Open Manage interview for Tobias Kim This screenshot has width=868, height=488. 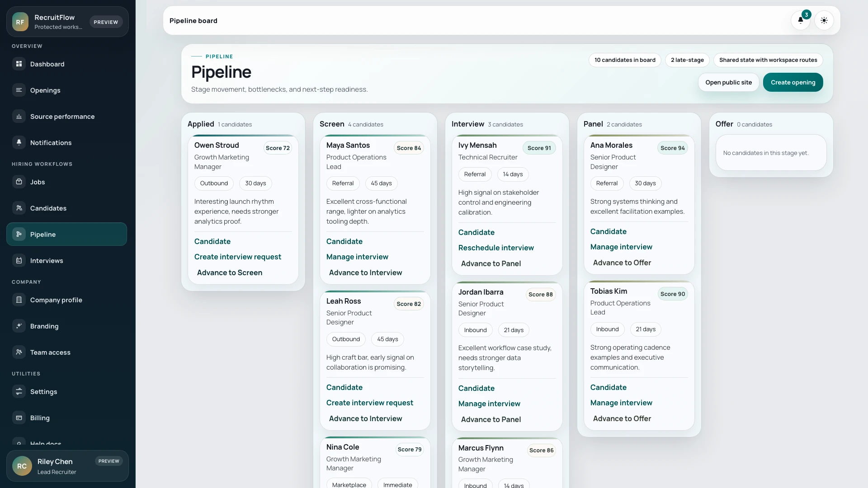point(621,403)
